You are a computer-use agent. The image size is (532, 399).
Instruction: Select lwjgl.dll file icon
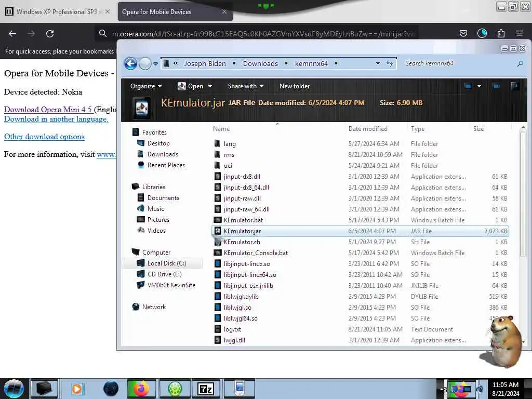(218, 340)
